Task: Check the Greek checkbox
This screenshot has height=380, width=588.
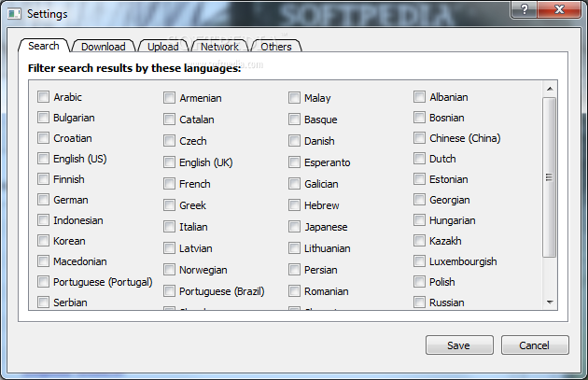Action: pyautogui.click(x=169, y=205)
